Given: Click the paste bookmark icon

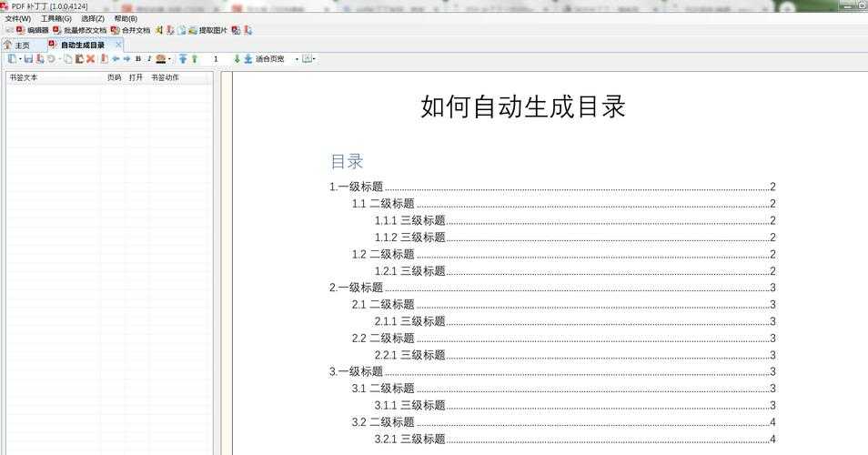Looking at the screenshot, I should coord(79,58).
